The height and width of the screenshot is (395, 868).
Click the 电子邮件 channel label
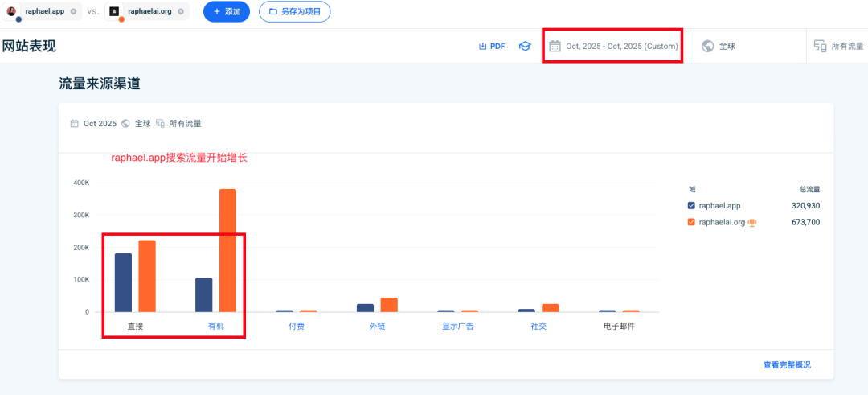click(620, 327)
